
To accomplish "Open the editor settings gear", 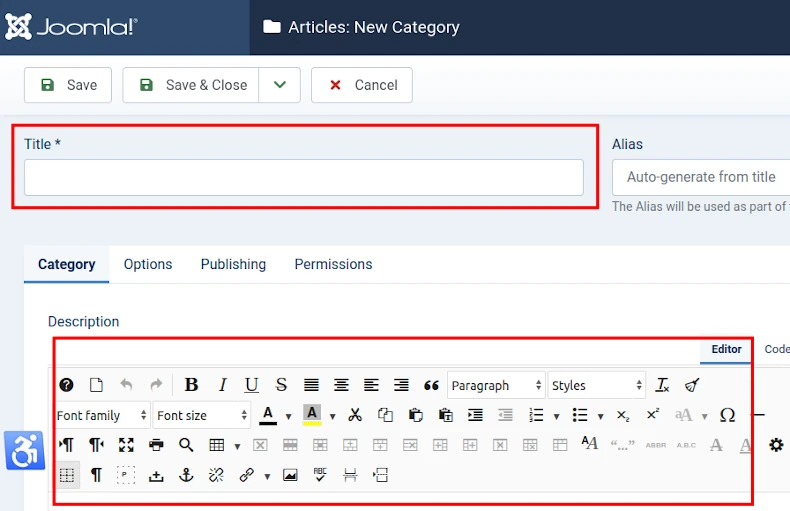I will tap(776, 445).
